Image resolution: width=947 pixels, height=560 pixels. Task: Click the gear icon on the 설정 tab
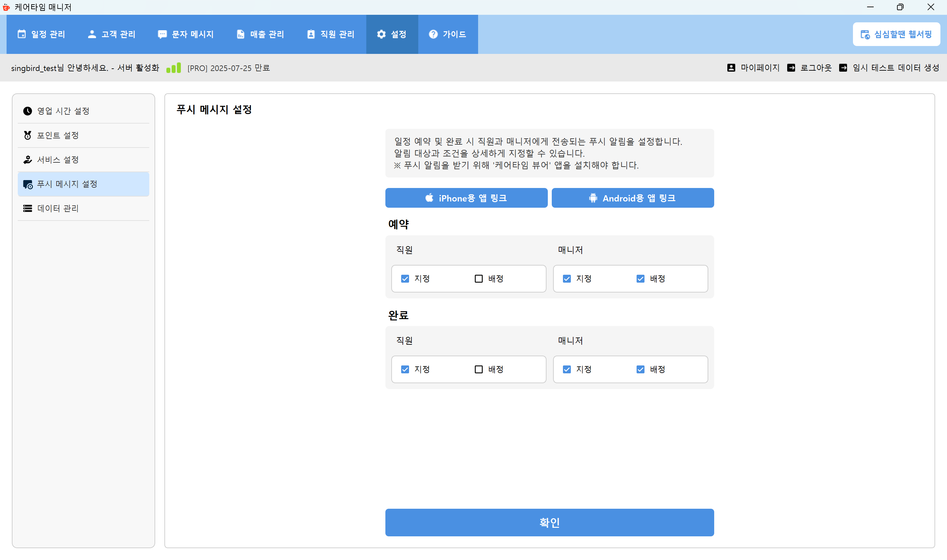click(381, 34)
